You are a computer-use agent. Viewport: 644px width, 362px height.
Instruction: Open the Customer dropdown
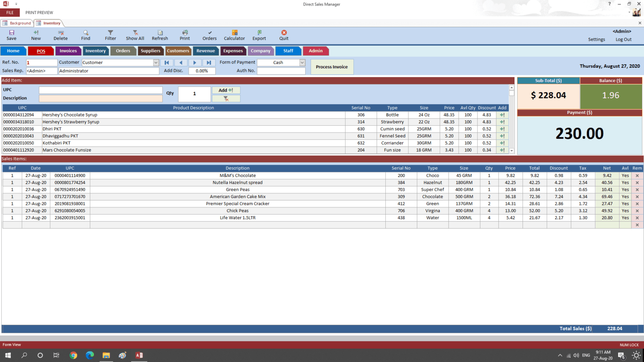coord(156,62)
